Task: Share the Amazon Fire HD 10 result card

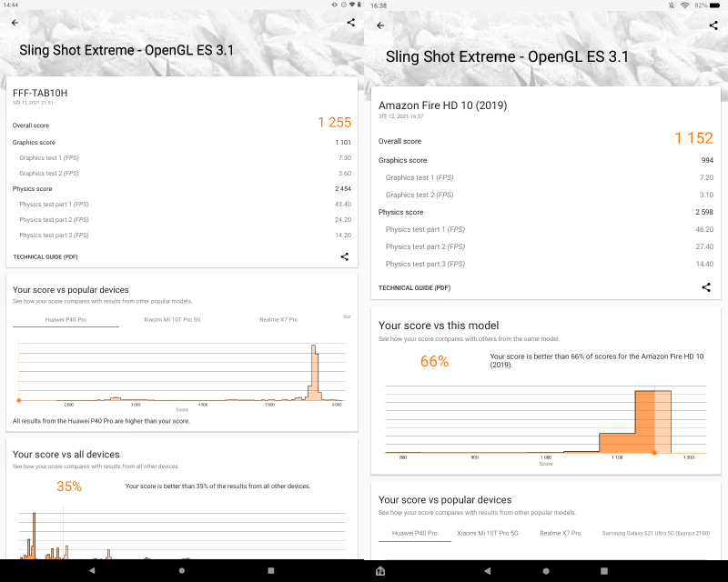Action: coord(706,287)
